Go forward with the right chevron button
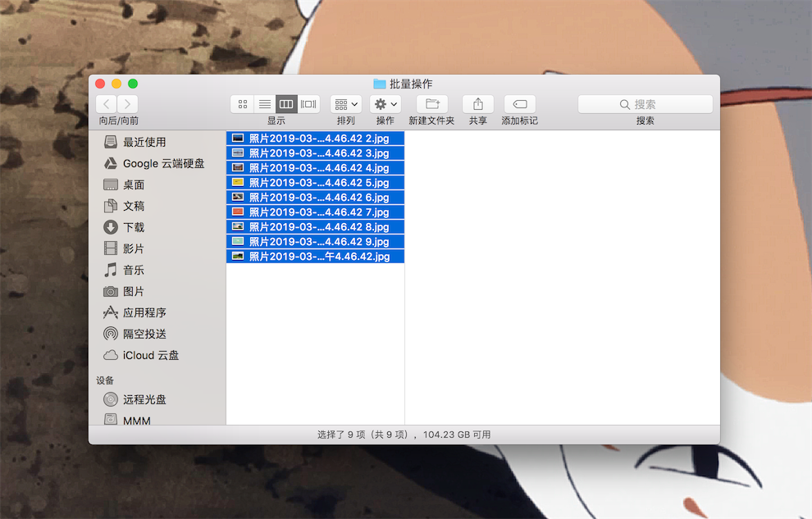 point(127,104)
